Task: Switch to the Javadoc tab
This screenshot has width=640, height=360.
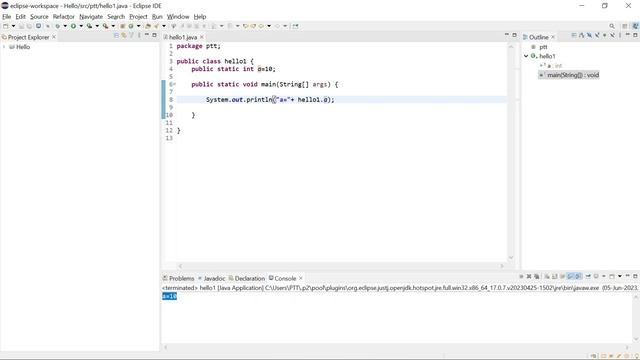Action: click(212, 278)
